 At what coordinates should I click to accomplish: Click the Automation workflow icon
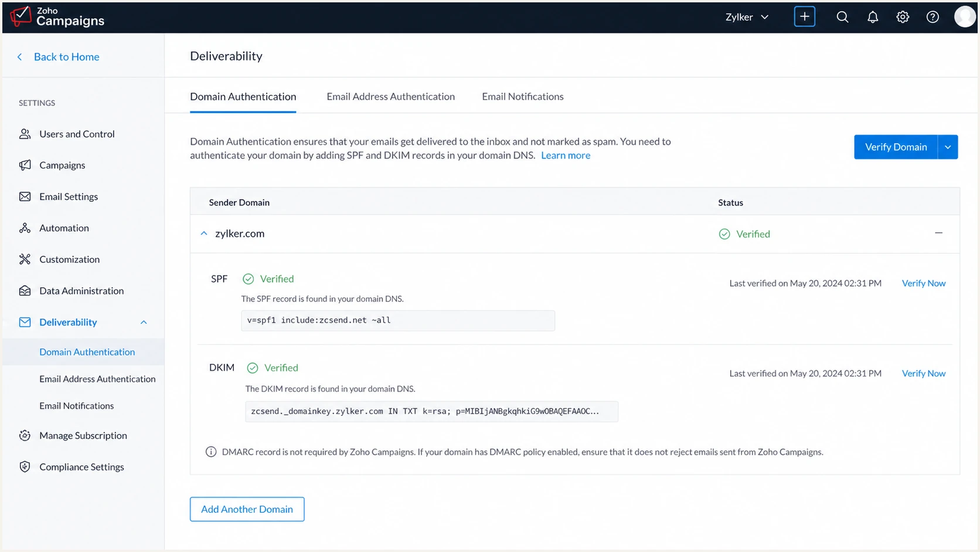[x=25, y=228]
